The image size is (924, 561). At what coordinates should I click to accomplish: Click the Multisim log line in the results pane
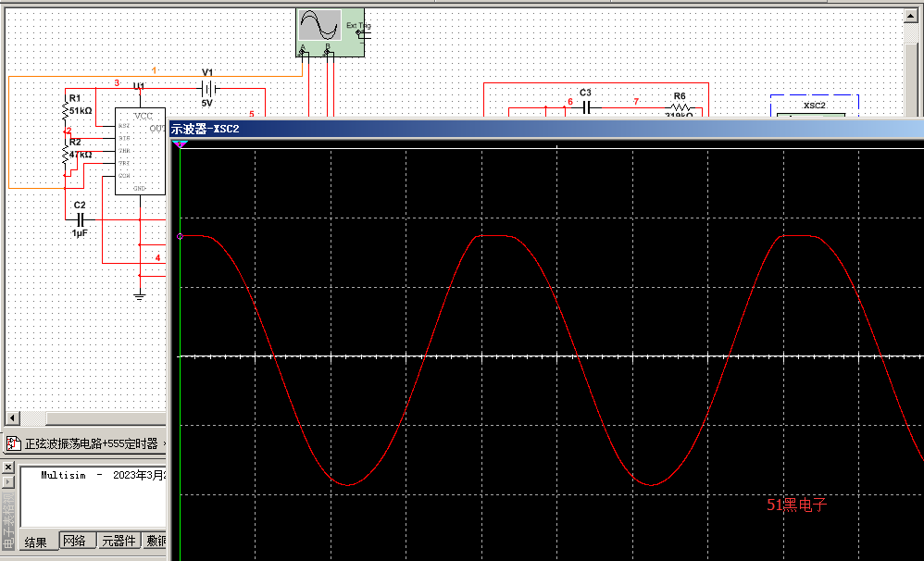103,475
